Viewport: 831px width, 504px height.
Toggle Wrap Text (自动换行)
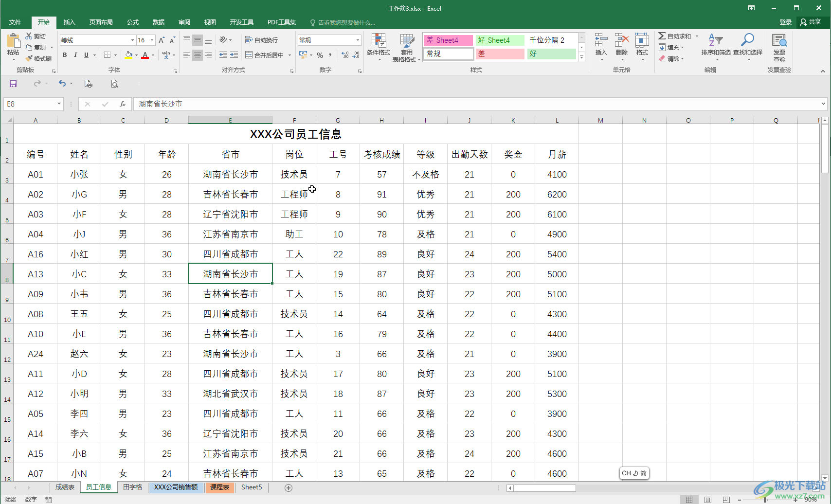[x=262, y=40]
